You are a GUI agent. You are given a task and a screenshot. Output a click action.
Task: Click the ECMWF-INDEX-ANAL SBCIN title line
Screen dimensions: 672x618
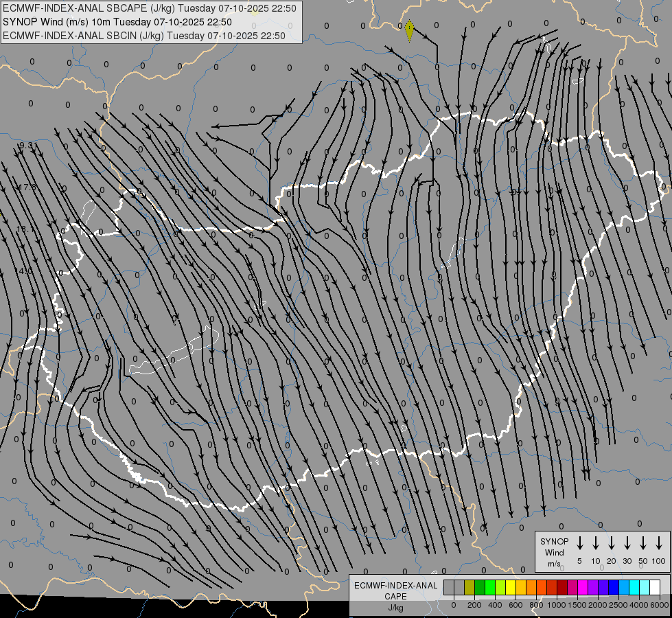pyautogui.click(x=144, y=36)
